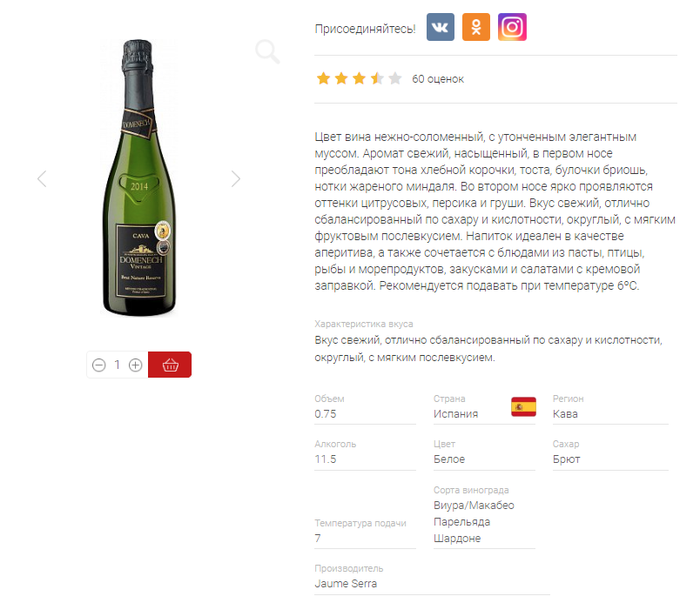Image resolution: width=700 pixels, height=603 pixels.
Task: Select the Кава region value
Action: point(565,414)
